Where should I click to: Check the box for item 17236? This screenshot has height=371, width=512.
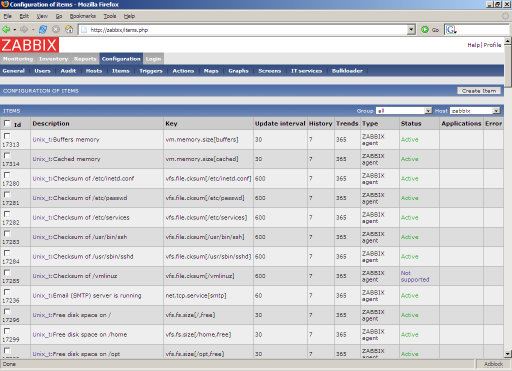tap(7, 292)
